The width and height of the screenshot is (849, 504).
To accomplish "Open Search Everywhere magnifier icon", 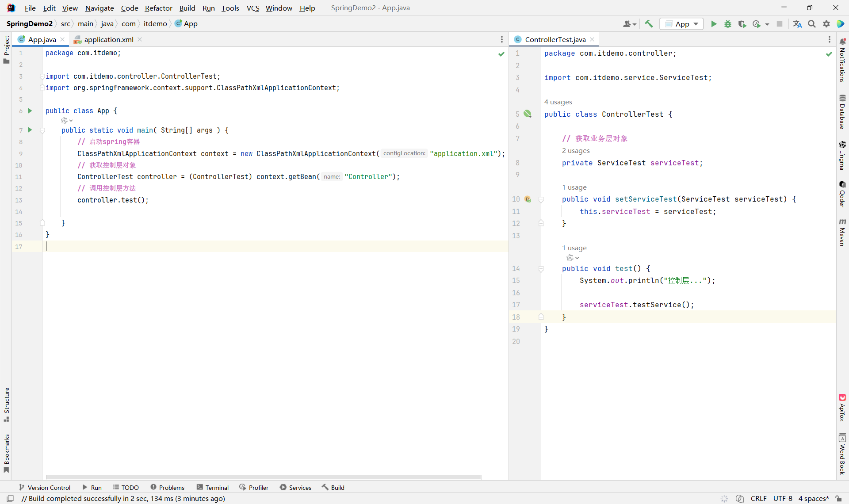I will click(x=812, y=24).
